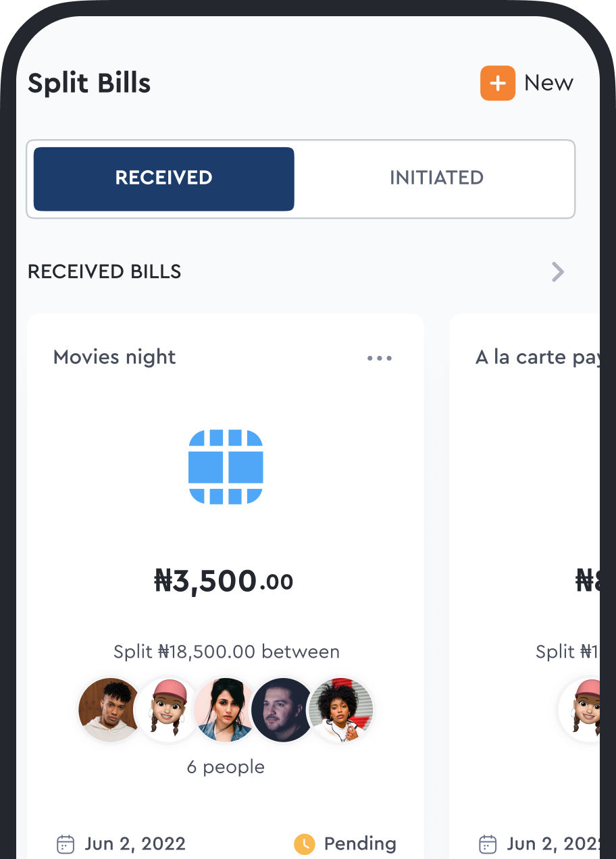Tap the RECEIVED BILLS section header
This screenshot has height=859, width=616.
[x=105, y=271]
